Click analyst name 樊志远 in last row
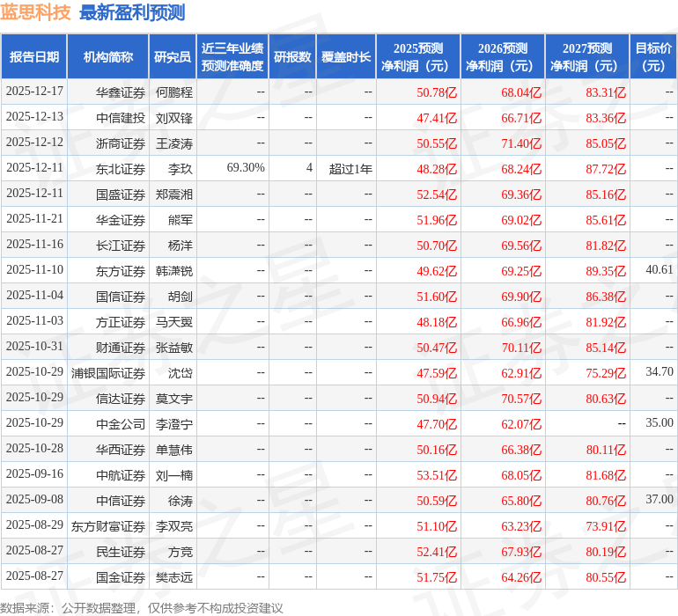The image size is (678, 616). coord(173,577)
